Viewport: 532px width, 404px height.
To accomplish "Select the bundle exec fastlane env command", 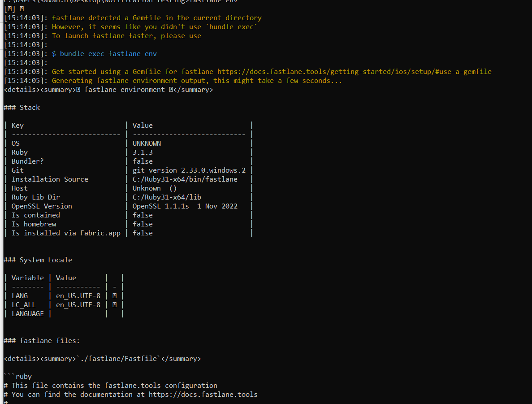I will point(109,53).
